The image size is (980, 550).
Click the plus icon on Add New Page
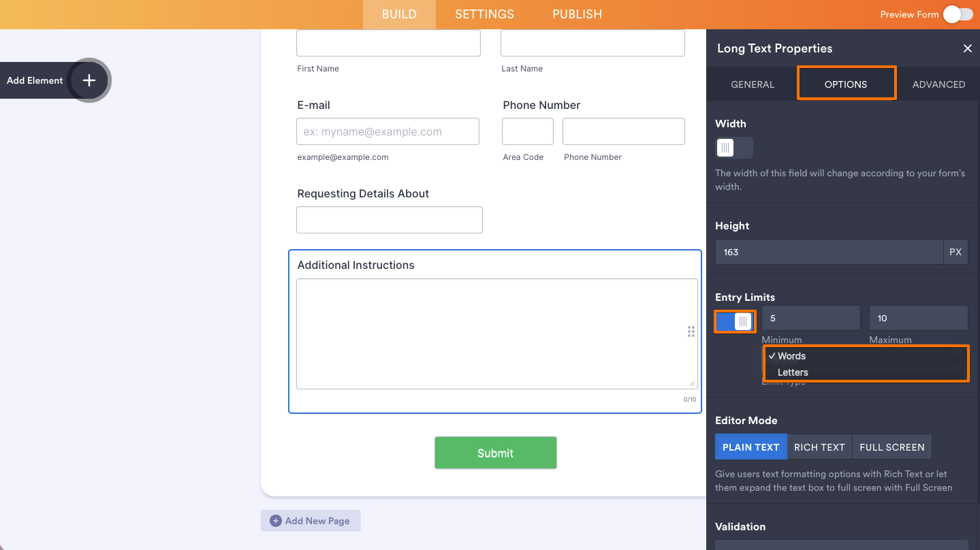coord(274,521)
